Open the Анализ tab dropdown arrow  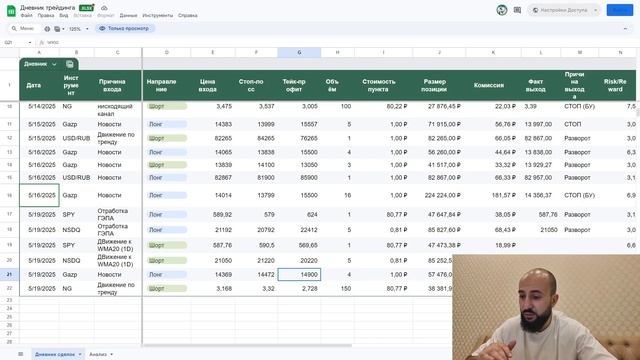click(111, 354)
